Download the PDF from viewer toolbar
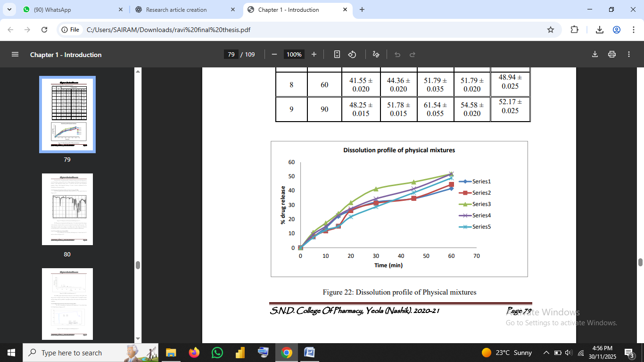 click(x=595, y=55)
